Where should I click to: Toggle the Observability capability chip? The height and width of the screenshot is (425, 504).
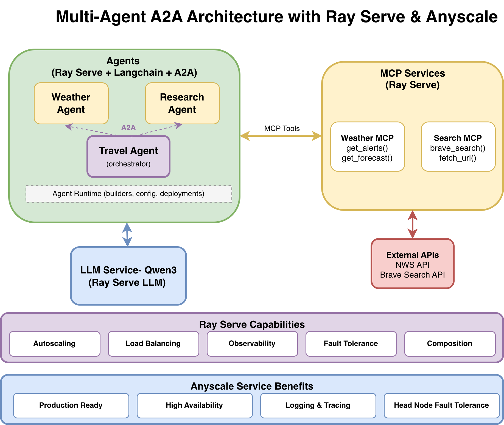click(x=252, y=343)
